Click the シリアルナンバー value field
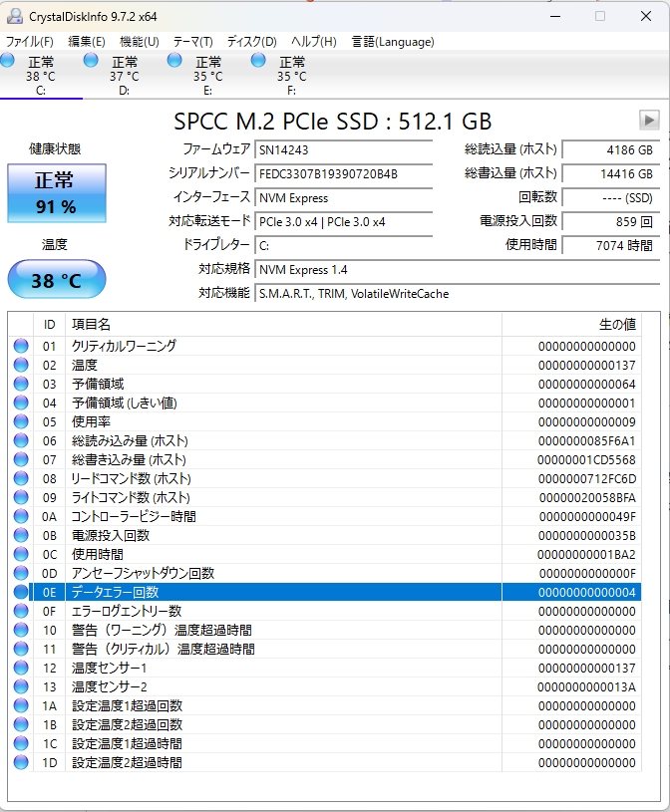 (343, 174)
